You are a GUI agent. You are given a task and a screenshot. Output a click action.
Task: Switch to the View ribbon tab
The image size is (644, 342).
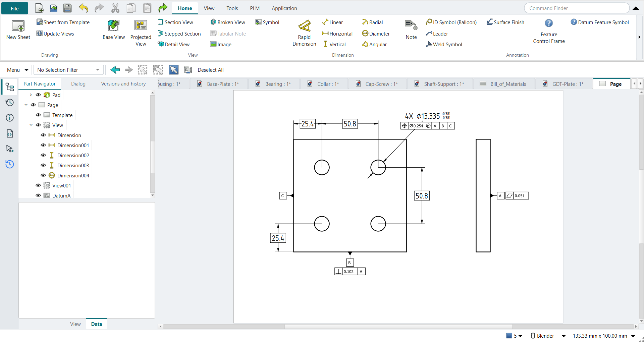tap(209, 8)
